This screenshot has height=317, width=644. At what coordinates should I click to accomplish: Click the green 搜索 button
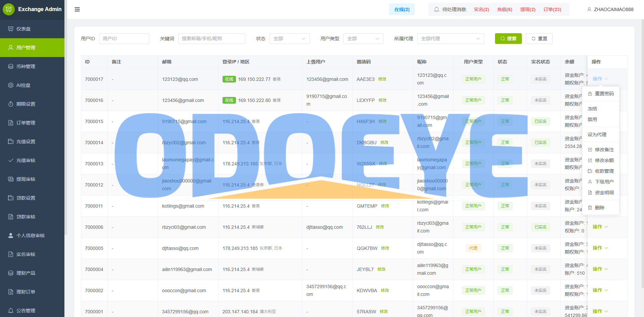[x=508, y=39]
